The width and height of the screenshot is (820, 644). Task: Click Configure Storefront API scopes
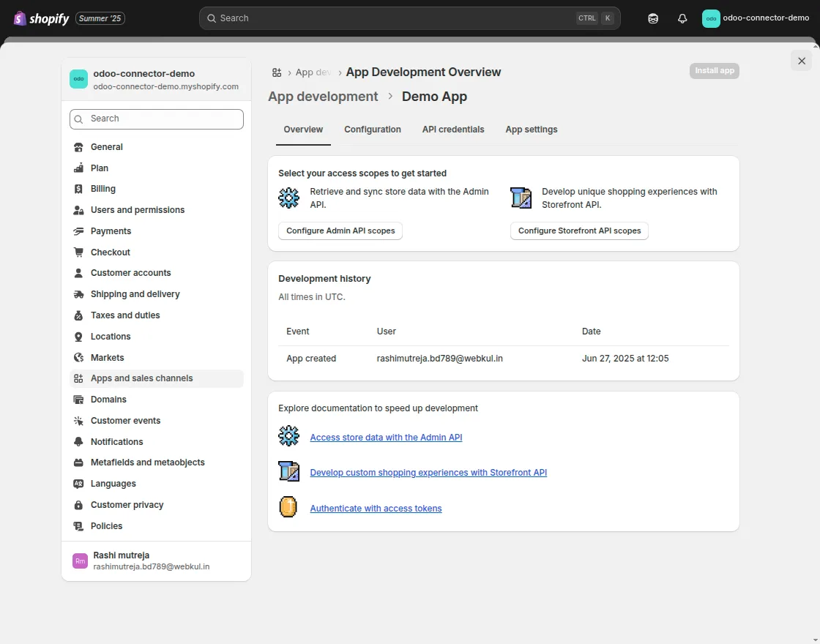point(579,231)
